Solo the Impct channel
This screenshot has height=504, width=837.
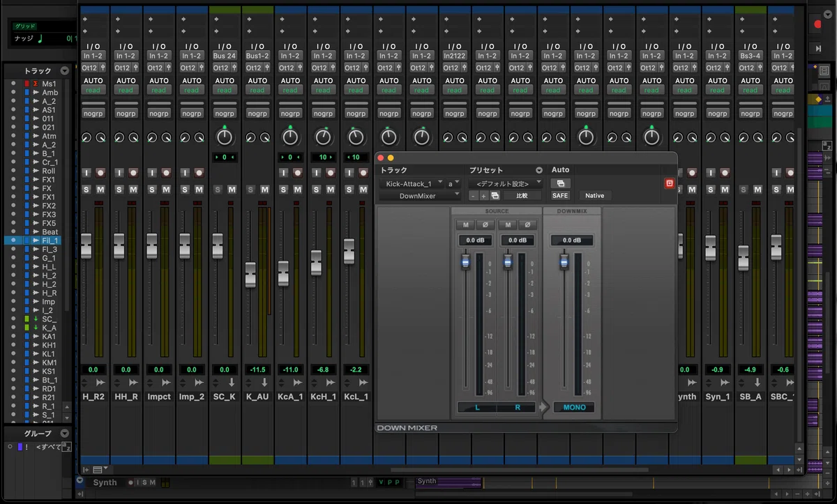click(x=152, y=190)
